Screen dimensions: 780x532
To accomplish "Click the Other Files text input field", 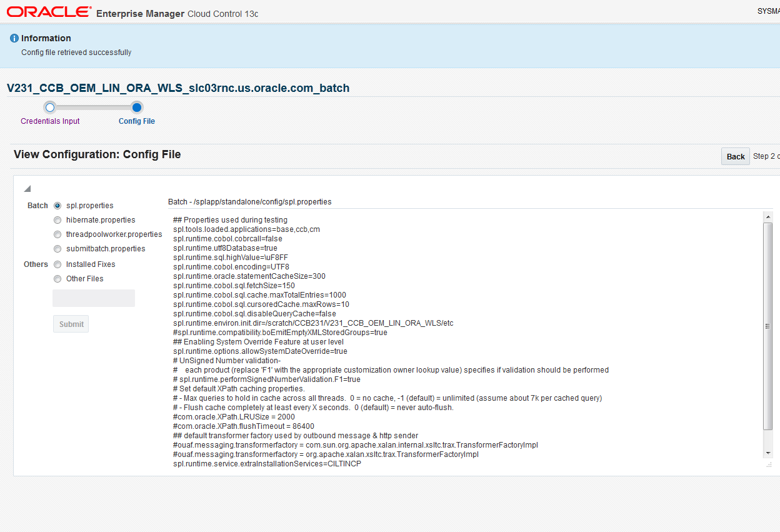I will tap(94, 298).
